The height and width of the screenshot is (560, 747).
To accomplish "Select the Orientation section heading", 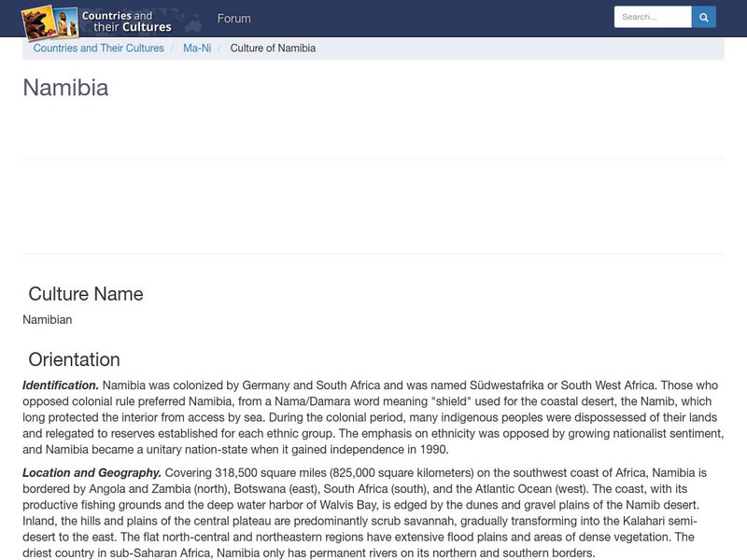I will coord(75,358).
